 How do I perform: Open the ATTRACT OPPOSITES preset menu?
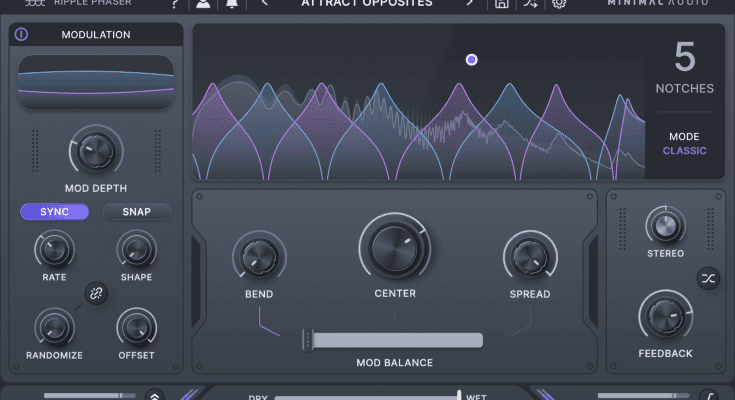click(x=367, y=4)
